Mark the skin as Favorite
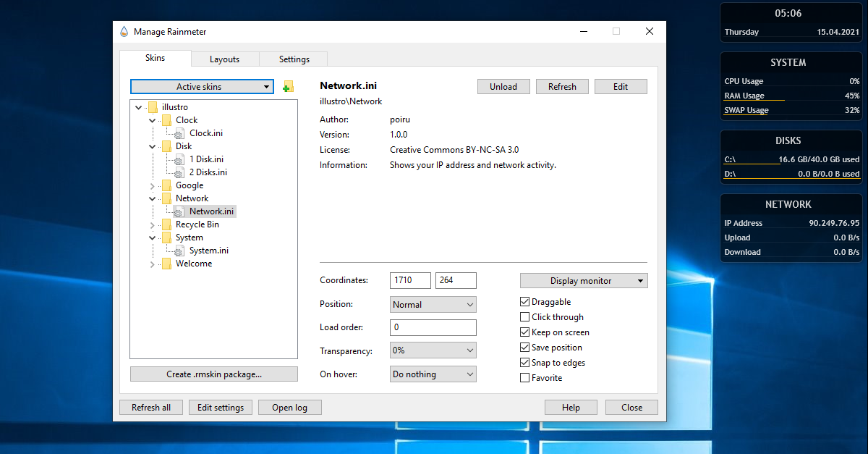This screenshot has width=868, height=454. click(x=525, y=378)
